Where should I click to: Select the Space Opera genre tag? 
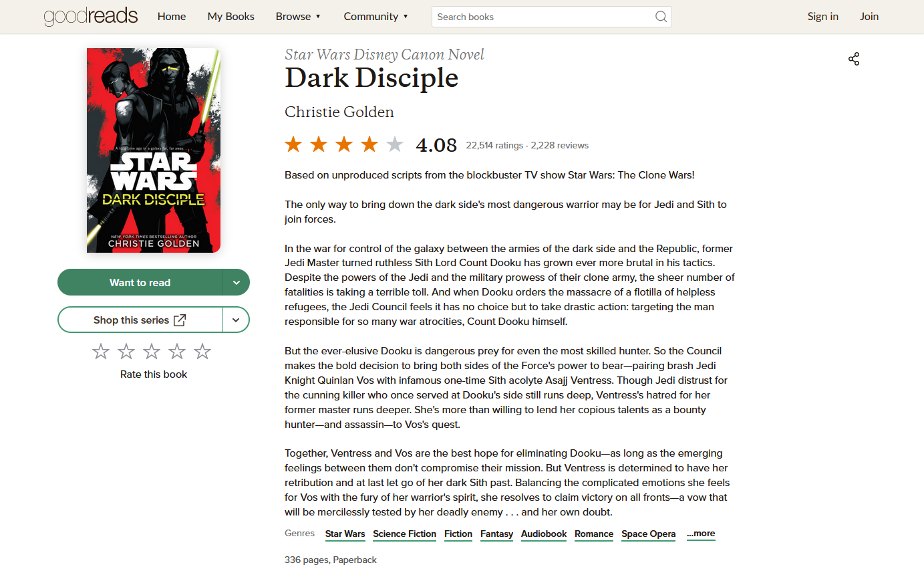tap(648, 534)
